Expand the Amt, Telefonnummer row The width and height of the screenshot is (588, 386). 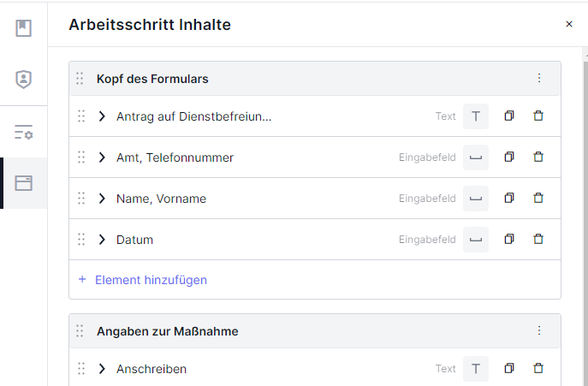click(102, 157)
